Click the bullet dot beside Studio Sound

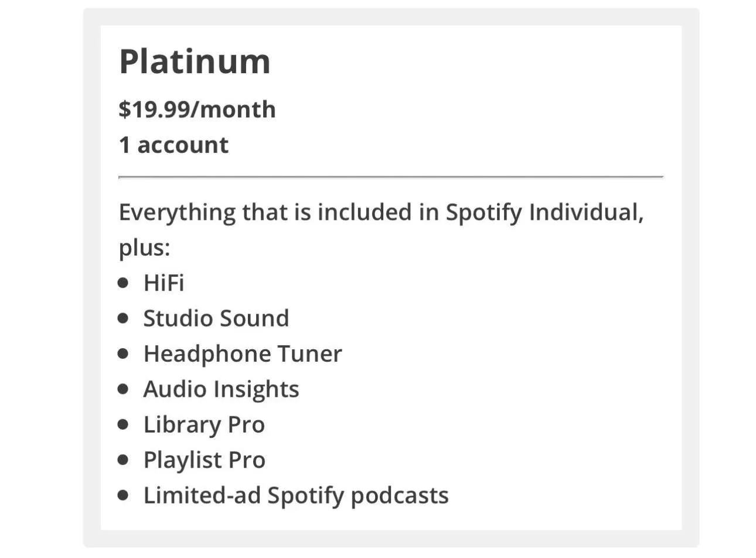coord(123,318)
